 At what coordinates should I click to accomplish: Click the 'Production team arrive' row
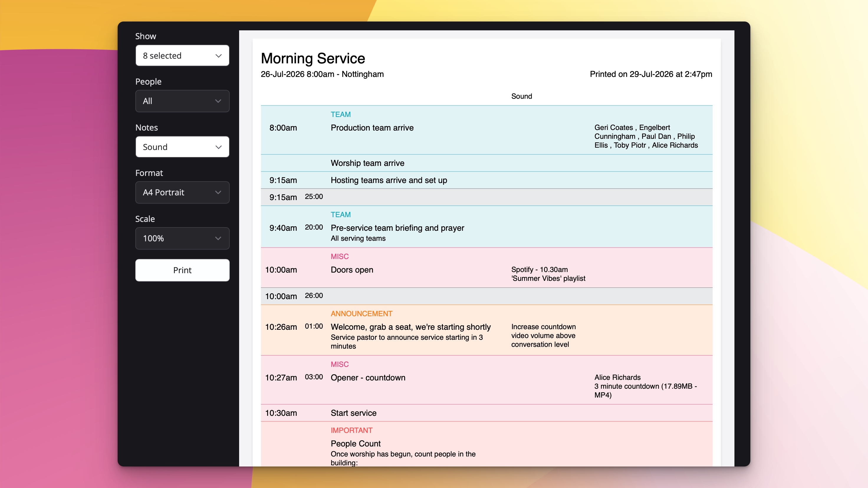click(486, 130)
